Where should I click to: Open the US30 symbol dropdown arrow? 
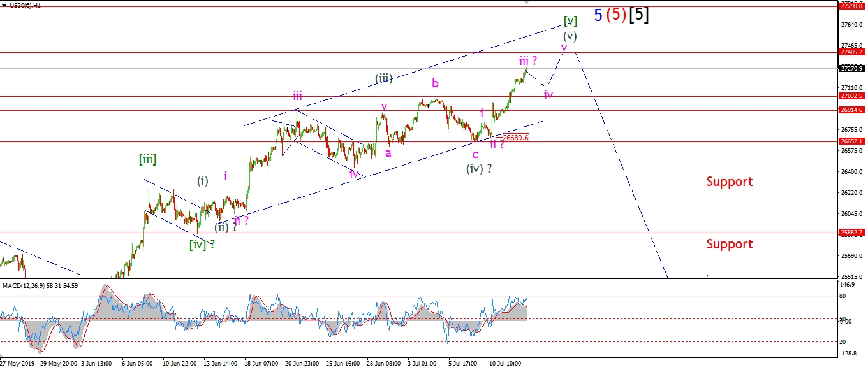click(x=4, y=4)
